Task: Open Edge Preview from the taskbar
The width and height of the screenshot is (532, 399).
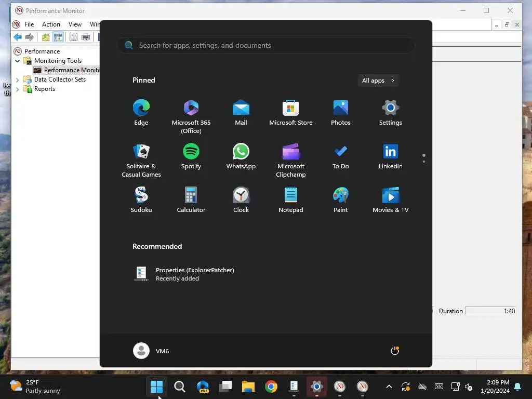Action: click(x=203, y=387)
